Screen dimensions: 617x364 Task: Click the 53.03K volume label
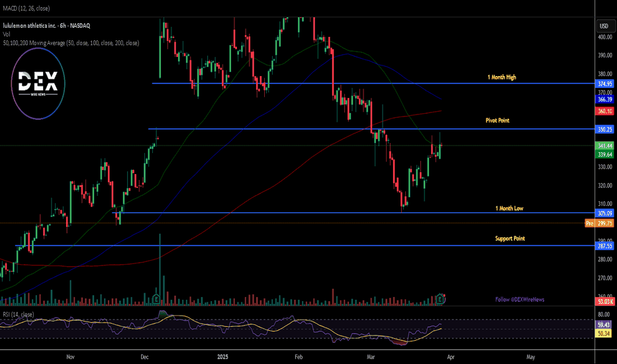click(605, 301)
